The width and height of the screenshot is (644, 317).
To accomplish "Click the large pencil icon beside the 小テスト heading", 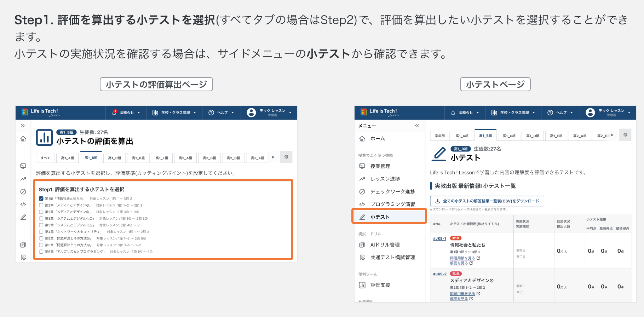I will pos(439,154).
